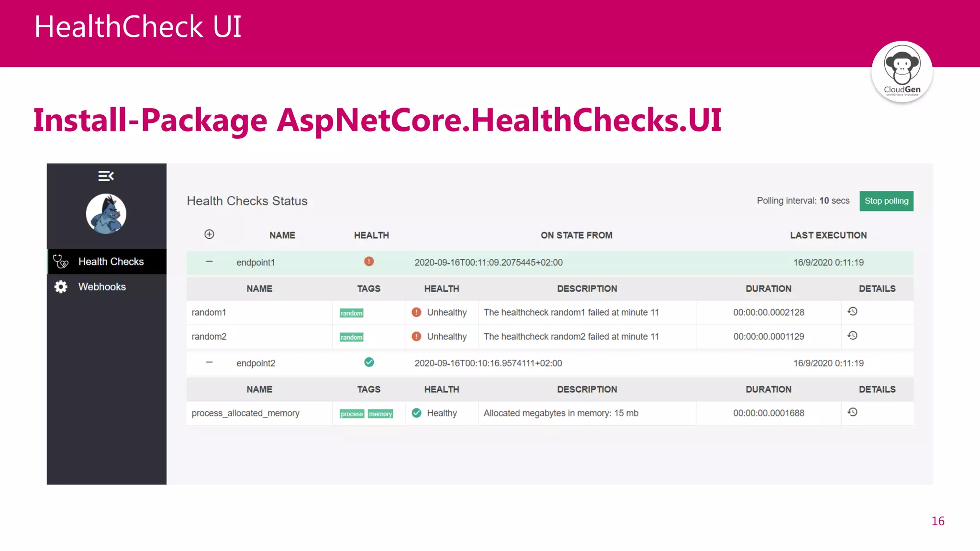Click endpoint1 unhealthy status icon
Image resolution: width=980 pixels, height=551 pixels.
(369, 262)
